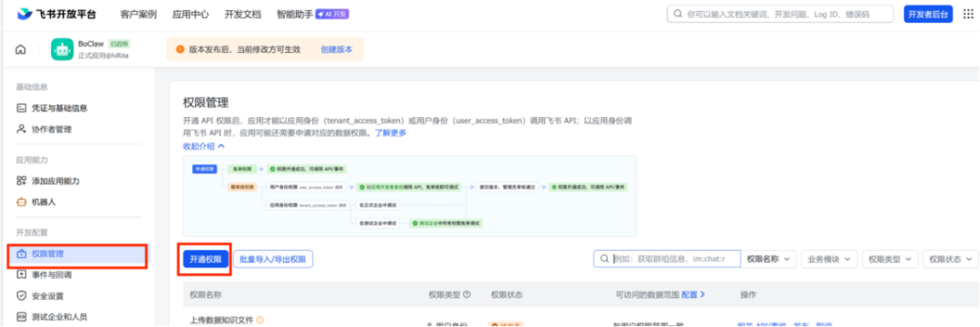Open 应用中心 in the top navigation

tap(191, 14)
